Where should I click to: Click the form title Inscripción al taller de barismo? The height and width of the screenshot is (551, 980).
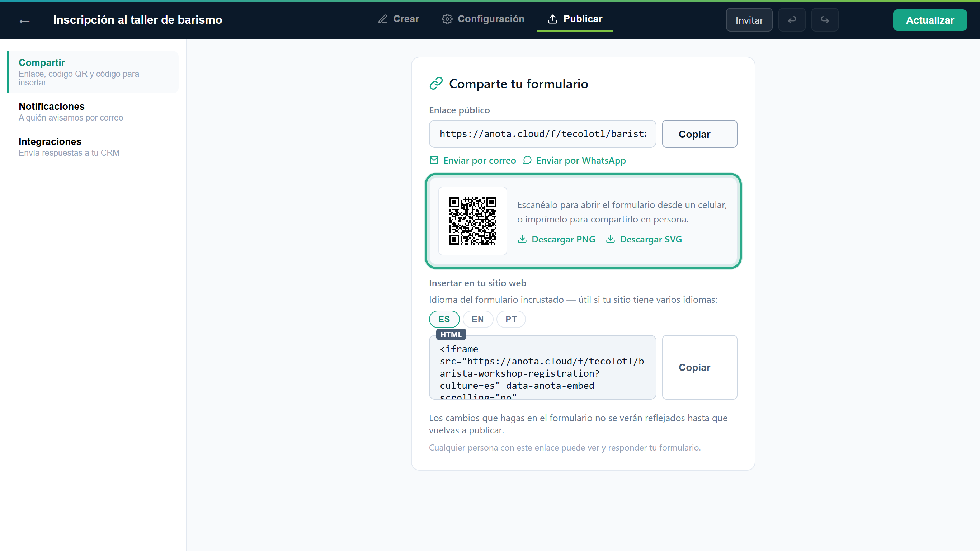138,20
